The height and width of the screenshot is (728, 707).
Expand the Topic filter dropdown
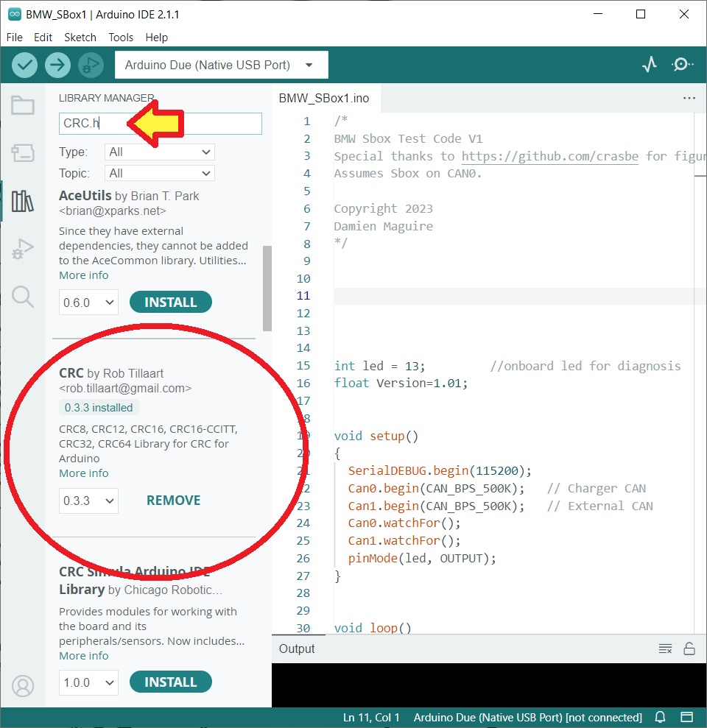click(159, 173)
